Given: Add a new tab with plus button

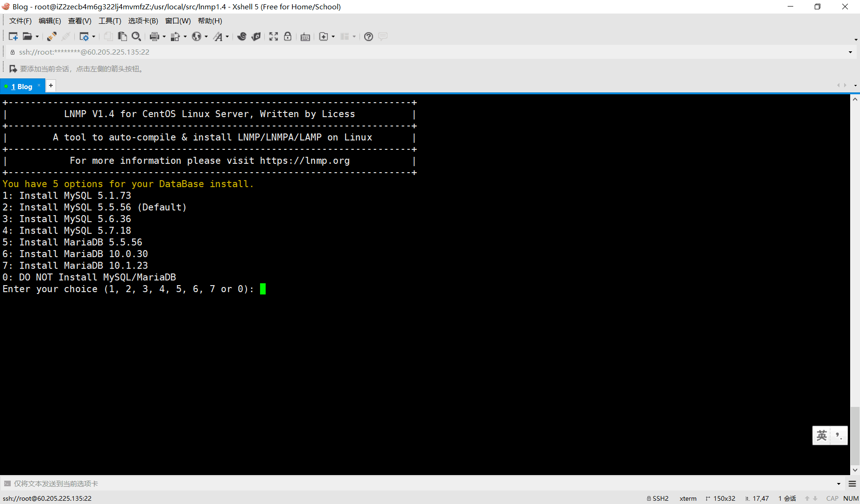Looking at the screenshot, I should tap(51, 85).
